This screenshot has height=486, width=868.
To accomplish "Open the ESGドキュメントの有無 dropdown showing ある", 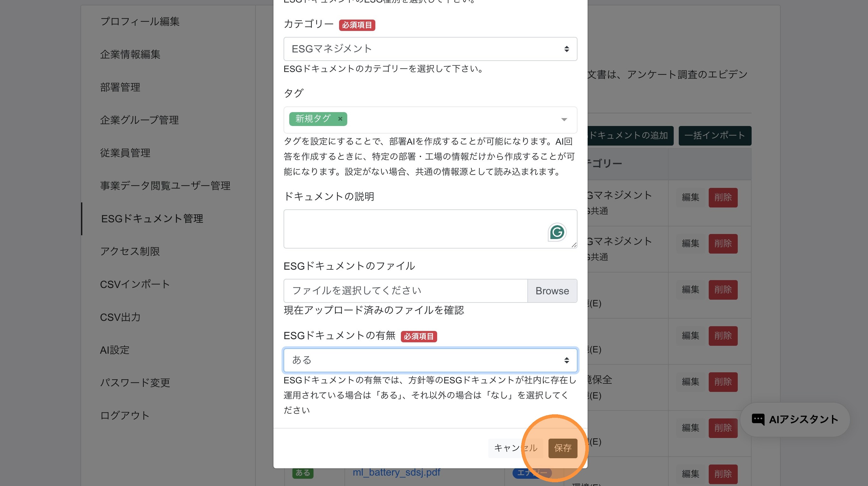I will click(430, 360).
